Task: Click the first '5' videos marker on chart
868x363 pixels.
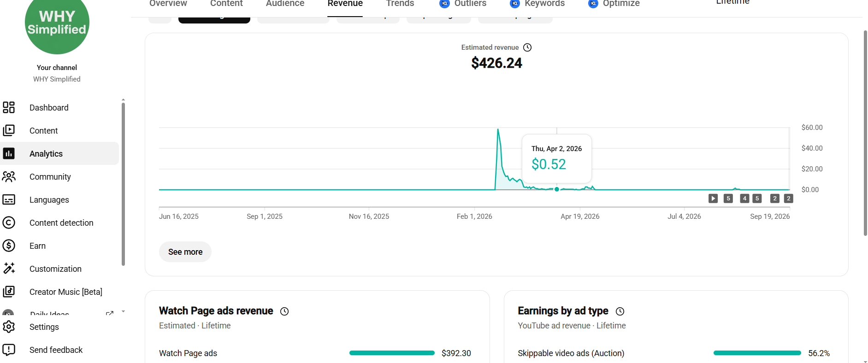Action: click(x=728, y=199)
